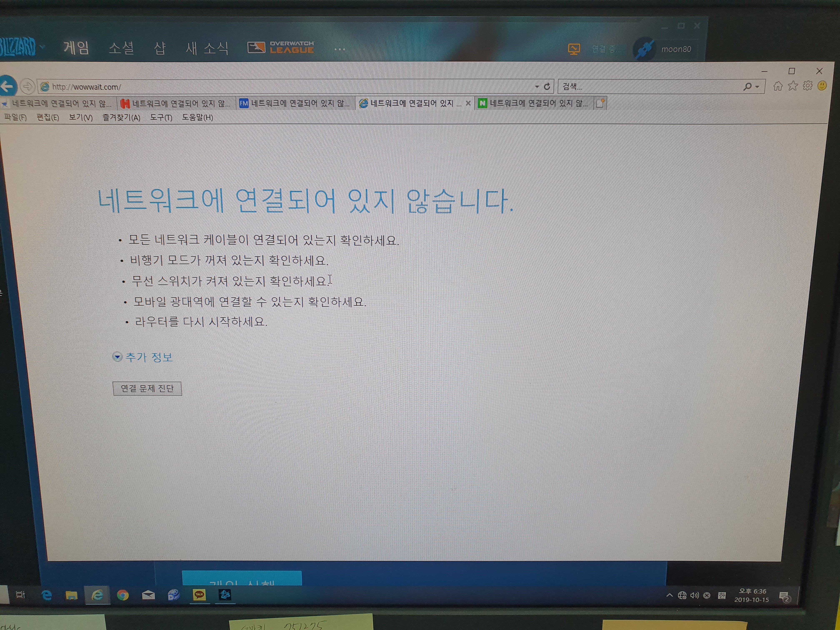
Task: Open Microsoft Edge from the taskbar
Action: point(46,595)
